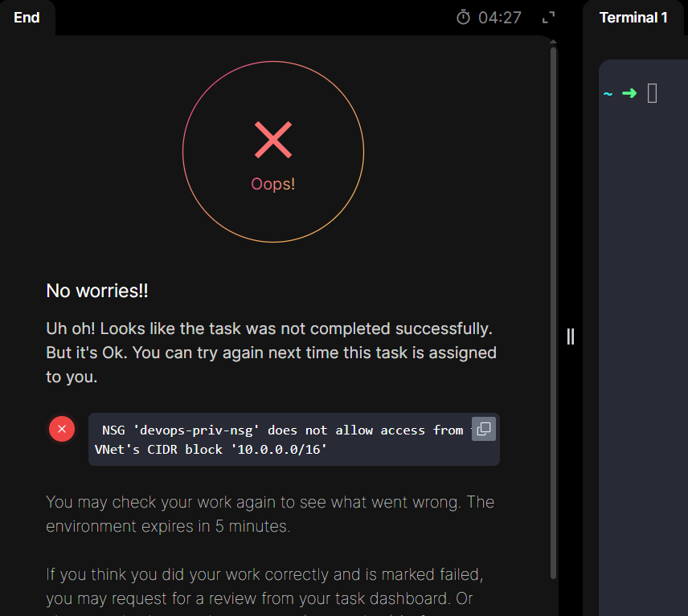This screenshot has width=688, height=616.
Task: Expand panel with fullscreen icon
Action: click(548, 18)
